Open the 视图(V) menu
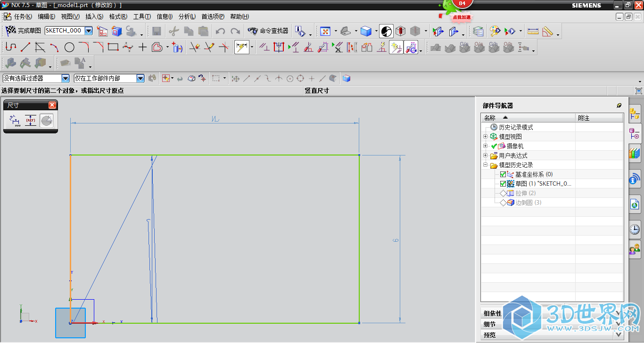The height and width of the screenshot is (343, 644). click(x=70, y=16)
